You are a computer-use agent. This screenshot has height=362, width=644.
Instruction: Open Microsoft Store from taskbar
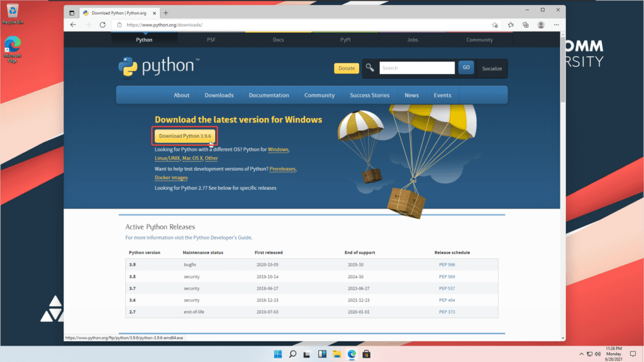367,354
